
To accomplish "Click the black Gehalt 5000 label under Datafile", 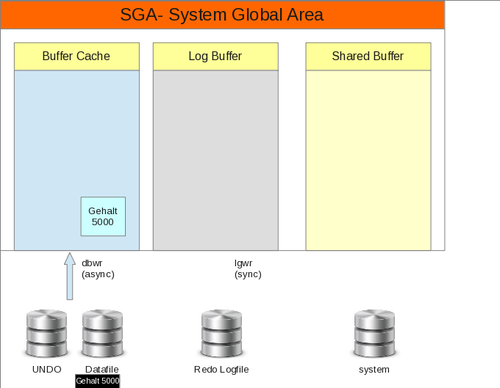I will 97,381.
